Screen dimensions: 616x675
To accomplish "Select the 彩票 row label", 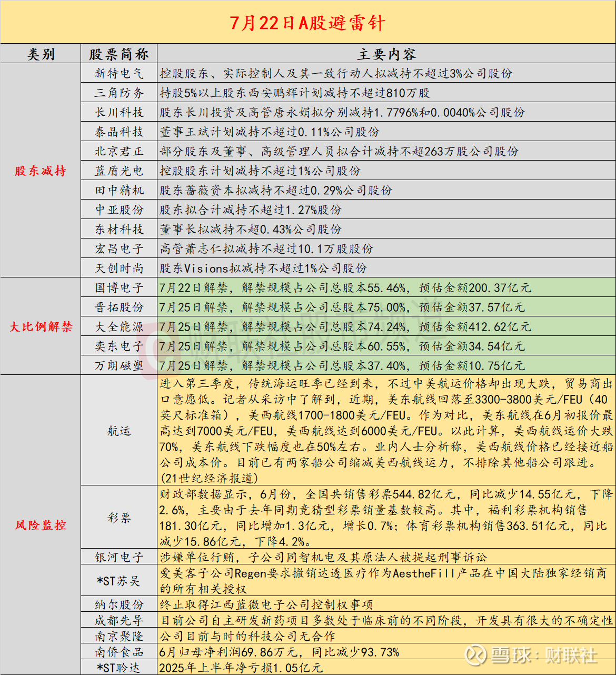I will pos(119,518).
